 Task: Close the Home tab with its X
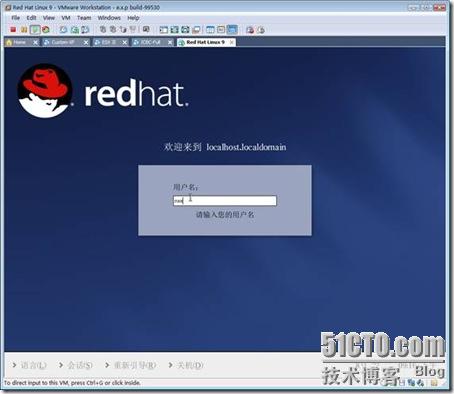click(x=35, y=42)
